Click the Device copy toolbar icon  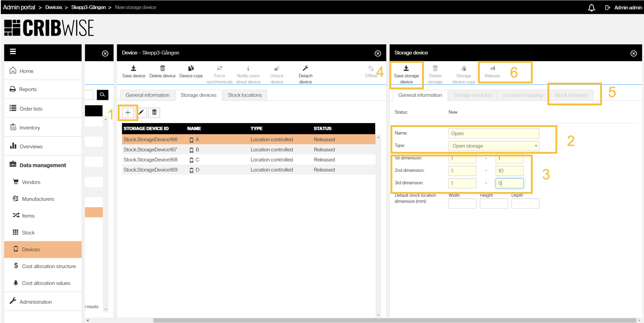[191, 68]
